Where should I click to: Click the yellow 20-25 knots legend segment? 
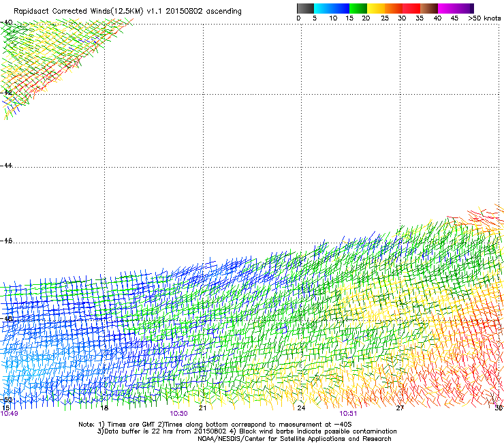coord(376,8)
